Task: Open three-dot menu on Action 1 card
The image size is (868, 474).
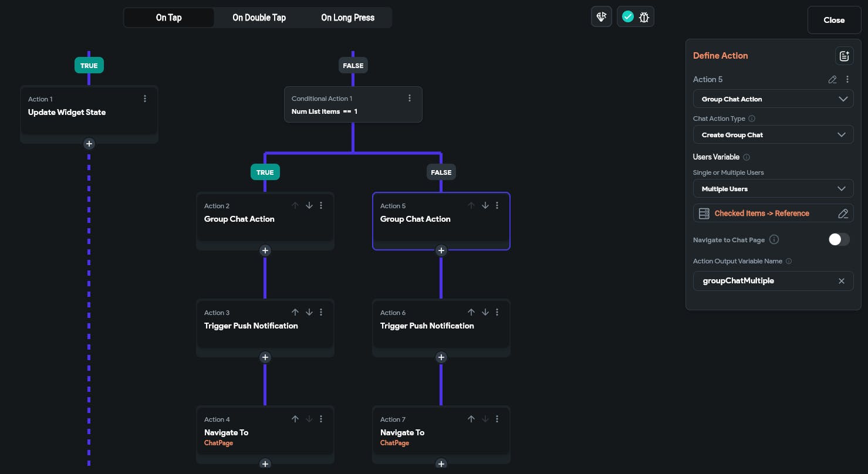Action: [x=145, y=99]
